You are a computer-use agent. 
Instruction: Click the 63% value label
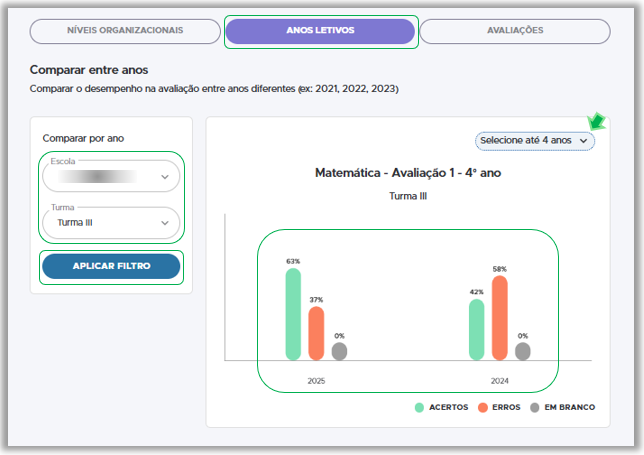click(x=293, y=261)
